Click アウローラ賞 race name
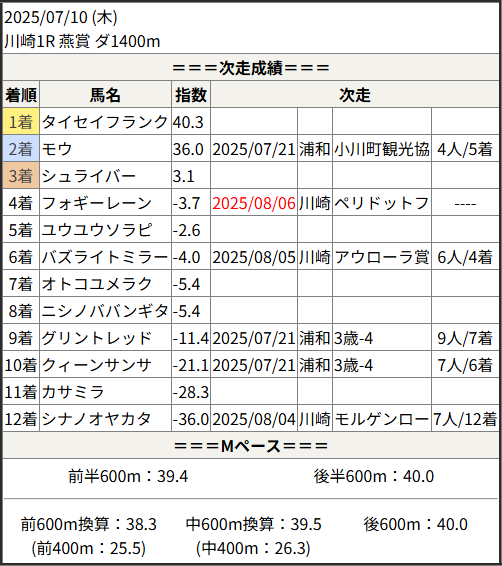502x566 pixels. [x=381, y=257]
